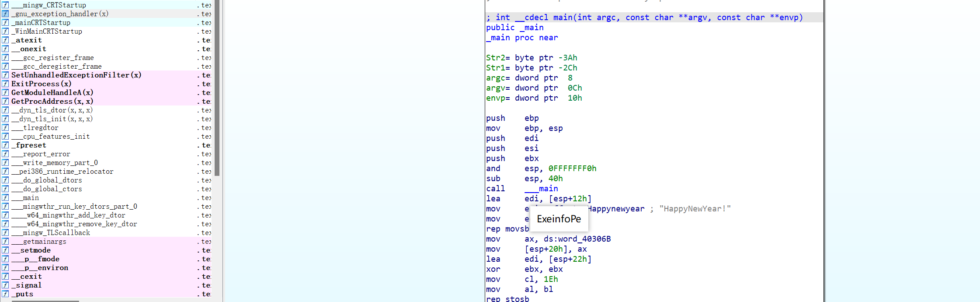Click the function icon next to _atexit
Screen dimensions: 980x302
(5, 40)
